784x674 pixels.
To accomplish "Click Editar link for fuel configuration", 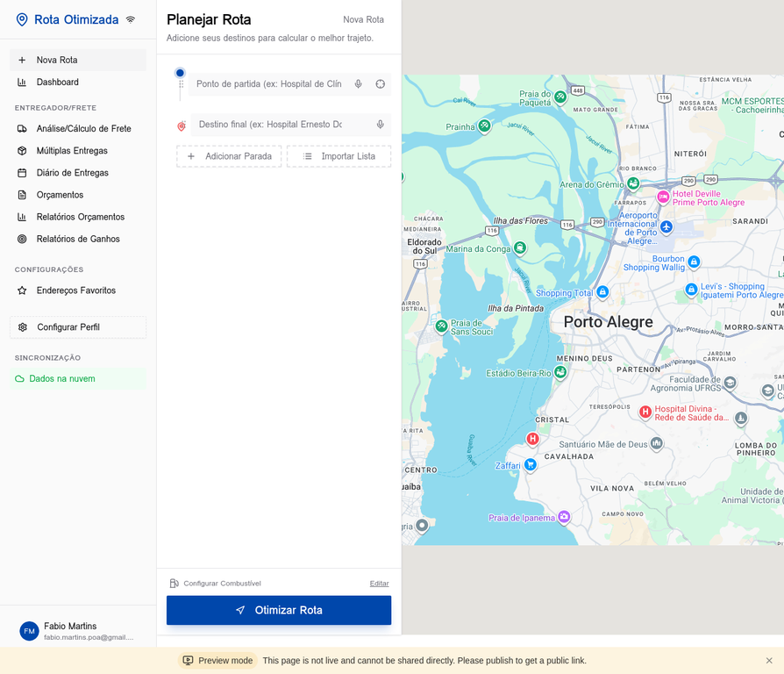I will tap(379, 584).
